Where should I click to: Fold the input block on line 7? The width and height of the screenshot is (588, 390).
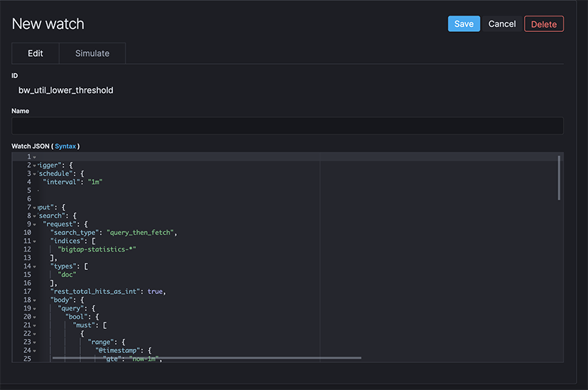(x=35, y=207)
